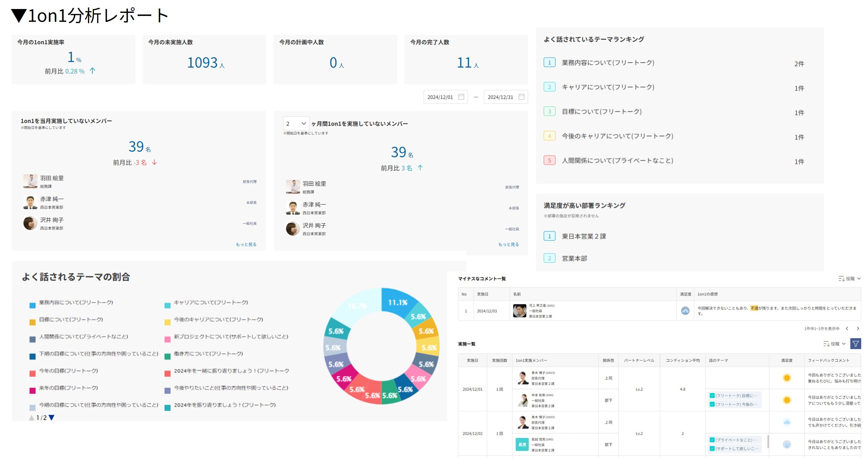Image resolution: width=868 pixels, height=458 pixels.
Task: Open the months dropdown showing 2
Action: click(x=296, y=124)
